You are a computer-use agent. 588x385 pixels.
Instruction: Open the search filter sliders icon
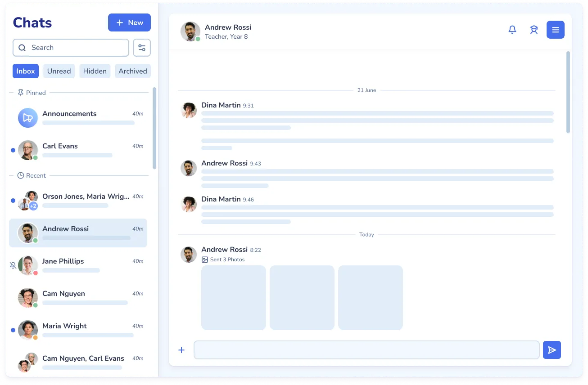[142, 47]
